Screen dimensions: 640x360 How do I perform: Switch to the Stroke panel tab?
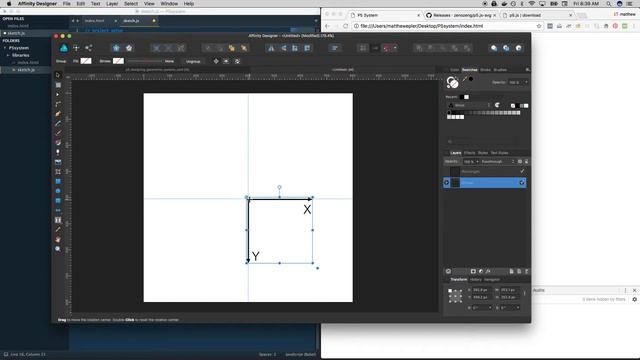coord(485,70)
